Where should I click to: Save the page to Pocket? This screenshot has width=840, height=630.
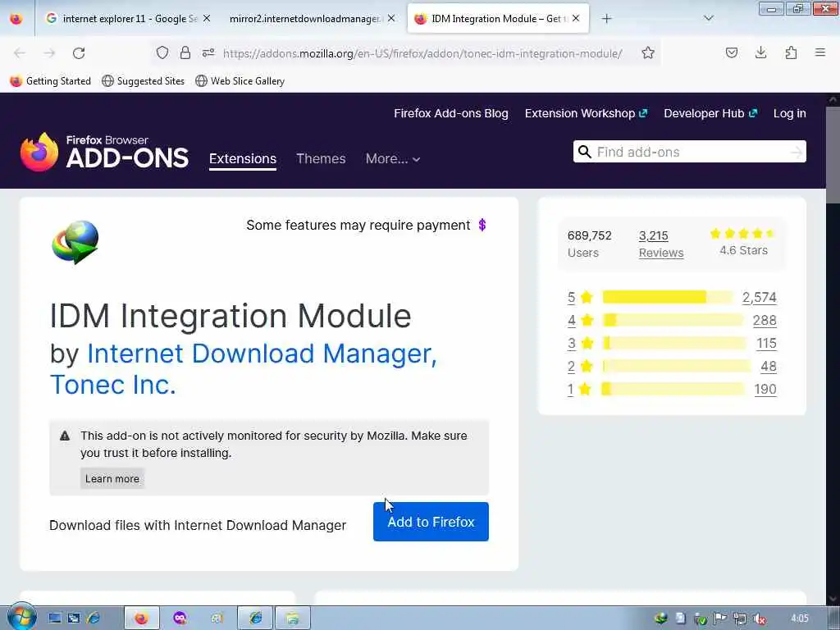[x=731, y=52]
